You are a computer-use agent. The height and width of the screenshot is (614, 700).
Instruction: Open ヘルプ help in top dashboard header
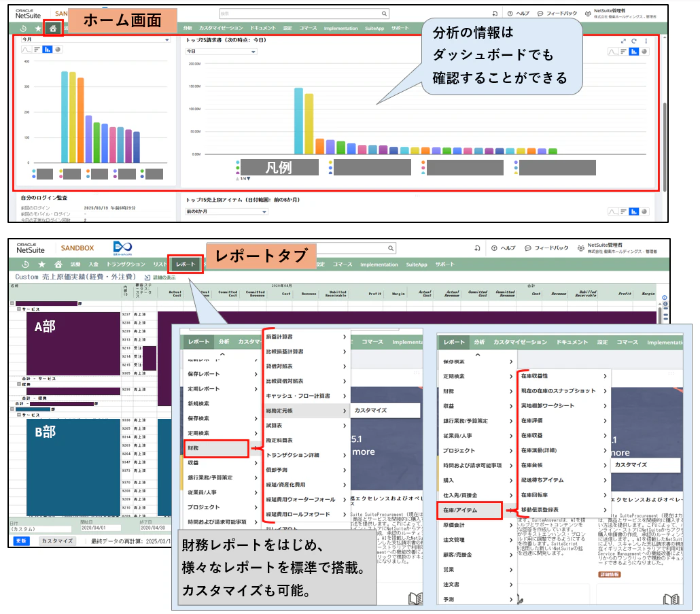tap(518, 14)
